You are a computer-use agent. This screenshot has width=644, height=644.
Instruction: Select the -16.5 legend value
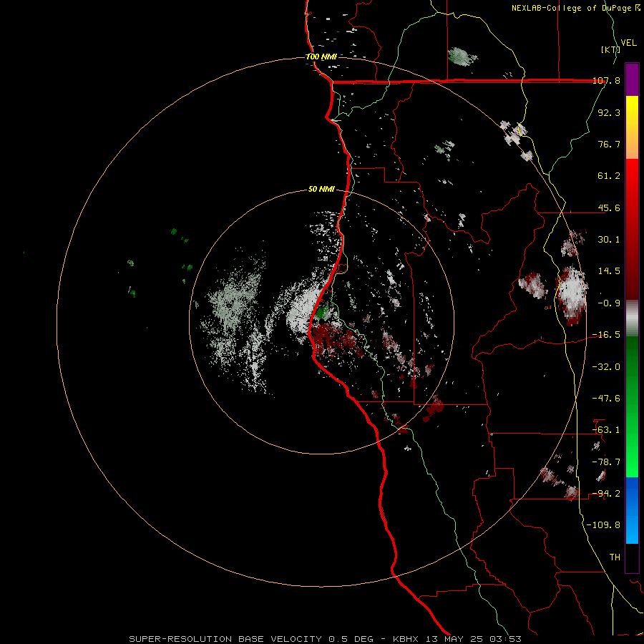[606, 335]
